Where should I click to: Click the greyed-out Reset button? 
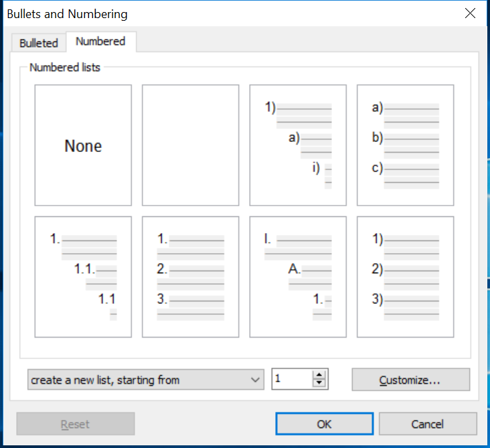click(x=76, y=424)
